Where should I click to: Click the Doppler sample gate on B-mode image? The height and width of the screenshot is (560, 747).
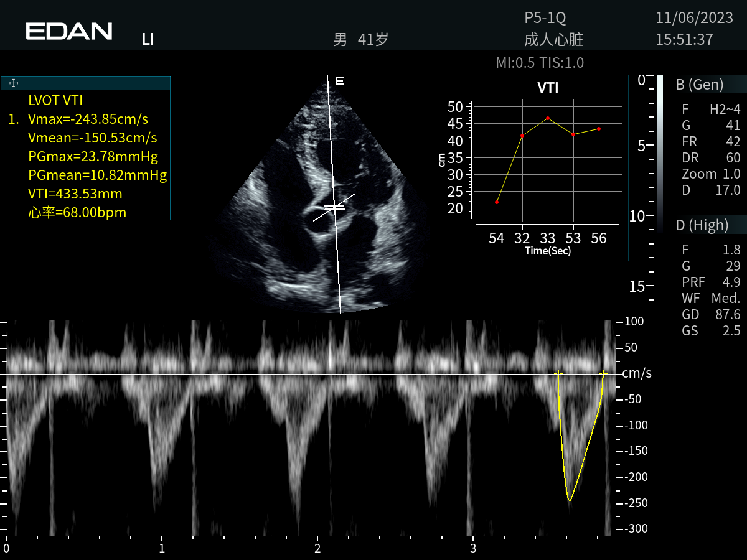[x=334, y=207]
